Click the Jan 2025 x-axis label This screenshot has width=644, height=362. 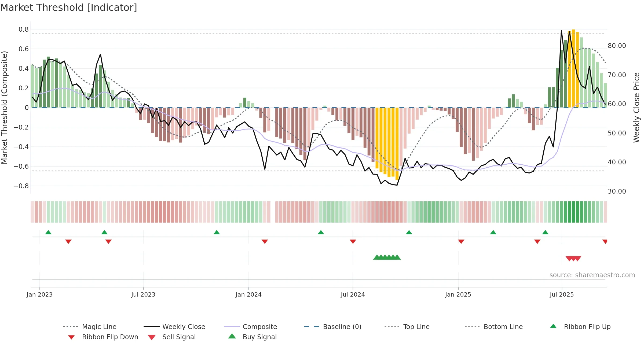[458, 294]
